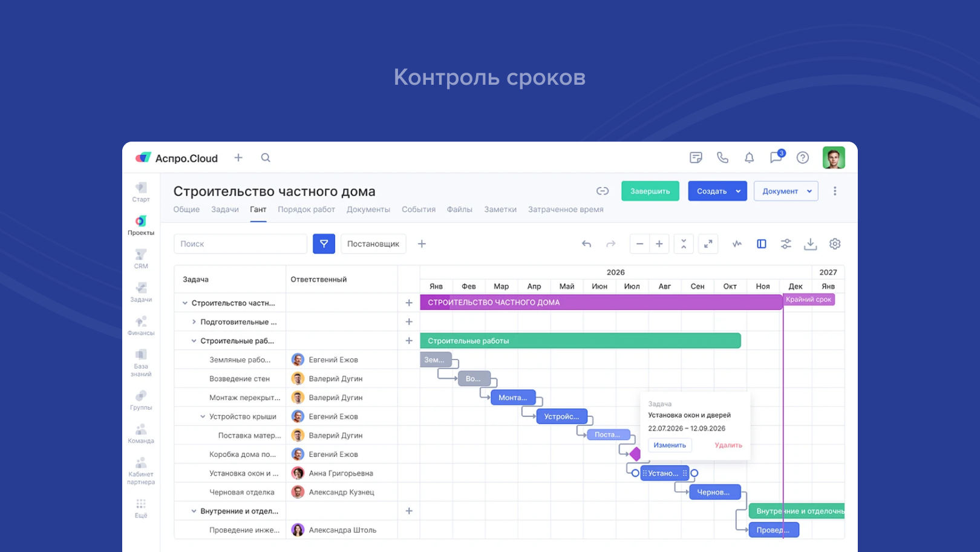Click Изменить in the task popup
Viewport: 980px width, 552px height.
coord(670,445)
